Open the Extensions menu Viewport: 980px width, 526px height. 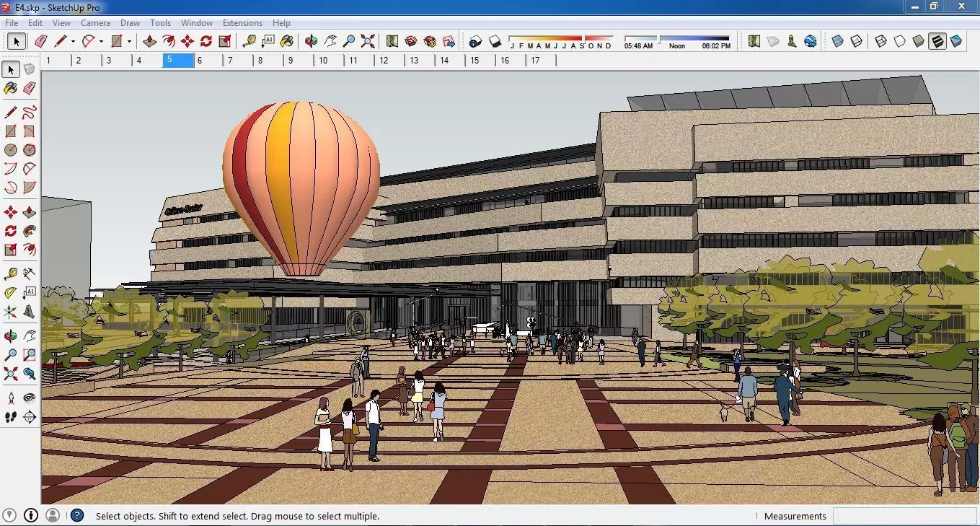[x=242, y=23]
